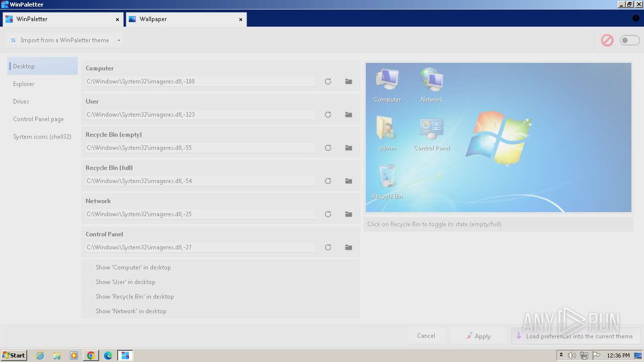Enable Show 'Network' in desktop
The image size is (644, 362).
click(90, 311)
